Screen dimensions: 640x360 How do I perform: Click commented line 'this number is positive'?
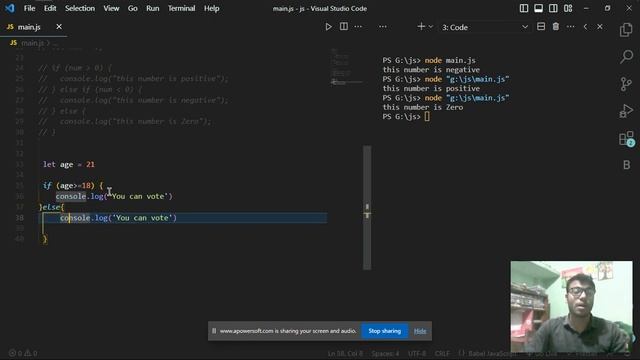tap(133, 79)
